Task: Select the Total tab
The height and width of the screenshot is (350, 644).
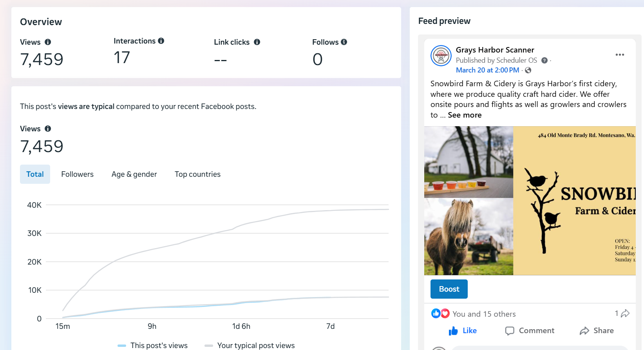Action: (x=35, y=174)
